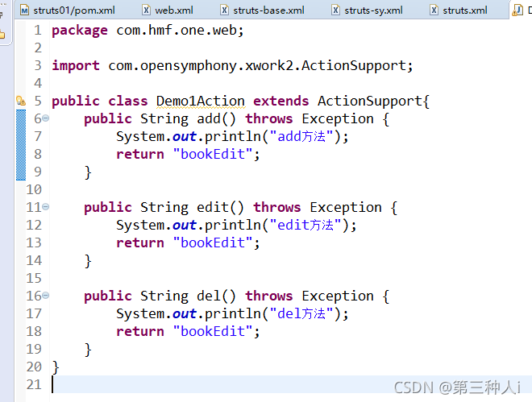Click the XML icon on struts.xml tab

pyautogui.click(x=434, y=10)
